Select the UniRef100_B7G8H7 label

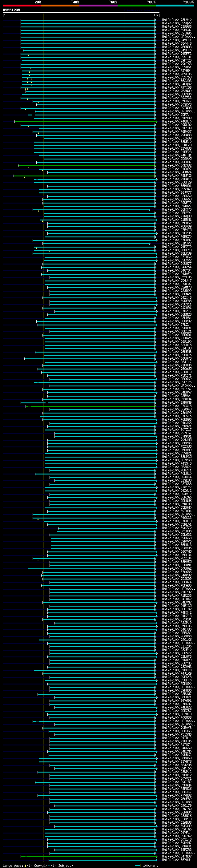pos(177,240)
